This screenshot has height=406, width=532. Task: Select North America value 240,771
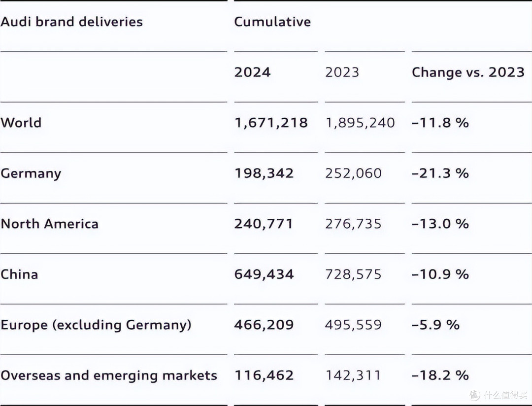(x=263, y=224)
